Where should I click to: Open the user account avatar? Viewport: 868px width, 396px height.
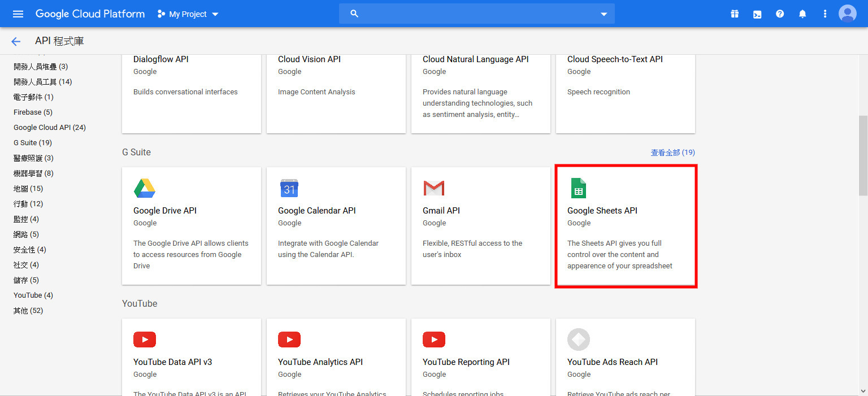tap(848, 14)
